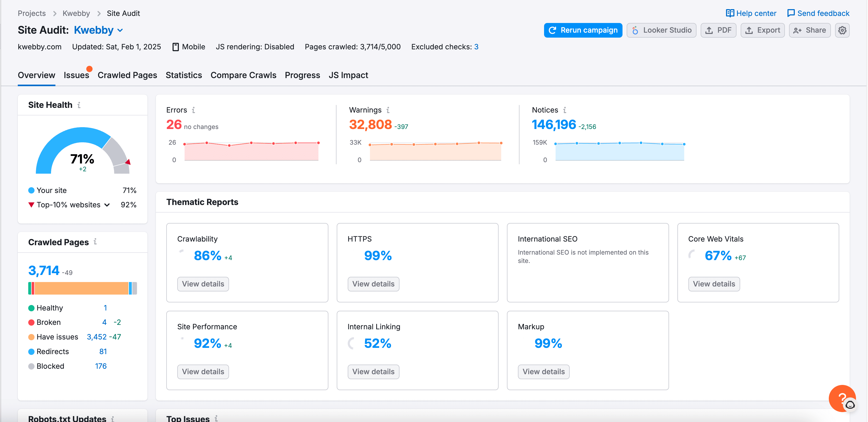View details for Internal Linking
The width and height of the screenshot is (868, 422).
pyautogui.click(x=373, y=372)
